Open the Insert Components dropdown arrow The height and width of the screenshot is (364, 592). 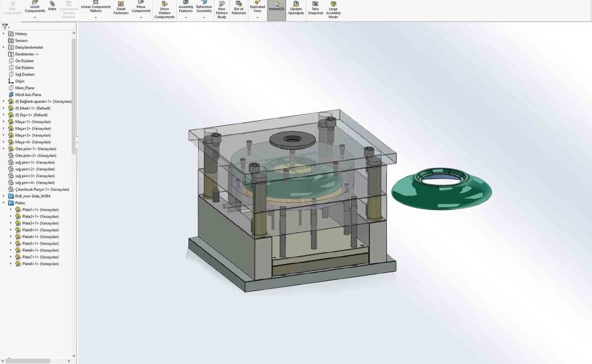tap(35, 18)
